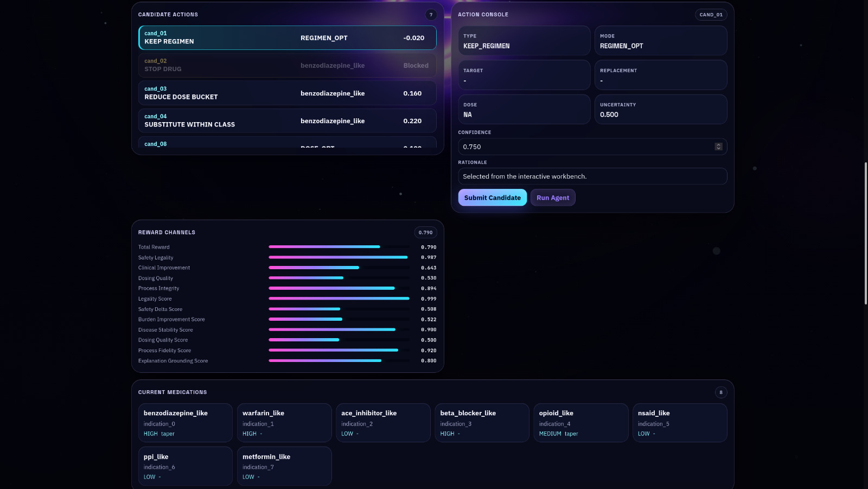The image size is (868, 489).
Task: Click the cand_04 score value 0.220
Action: [412, 121]
